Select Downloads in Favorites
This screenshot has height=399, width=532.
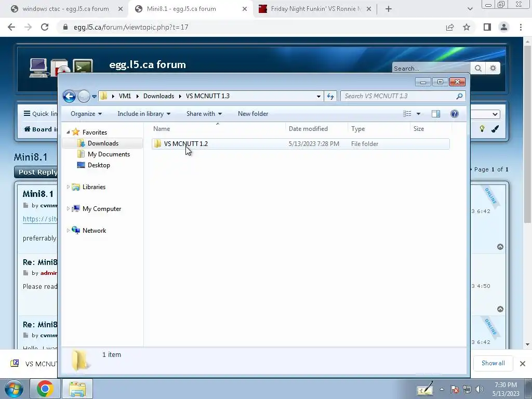103,143
